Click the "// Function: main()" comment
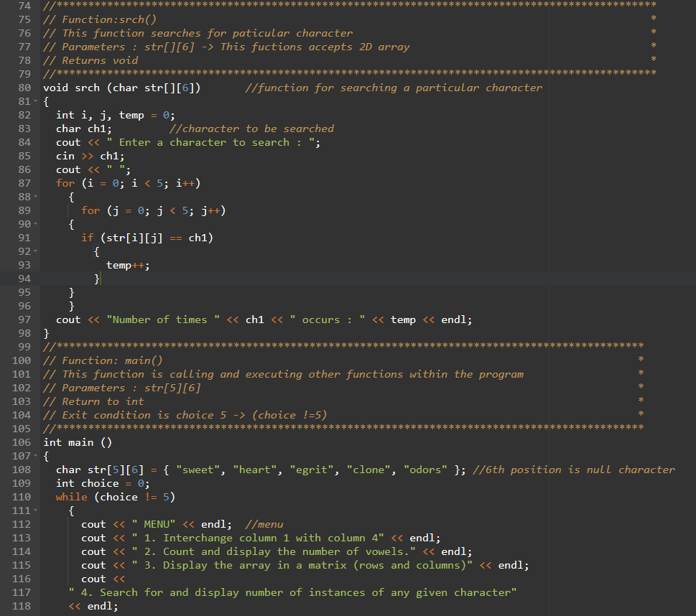The width and height of the screenshot is (696, 616). click(x=103, y=361)
